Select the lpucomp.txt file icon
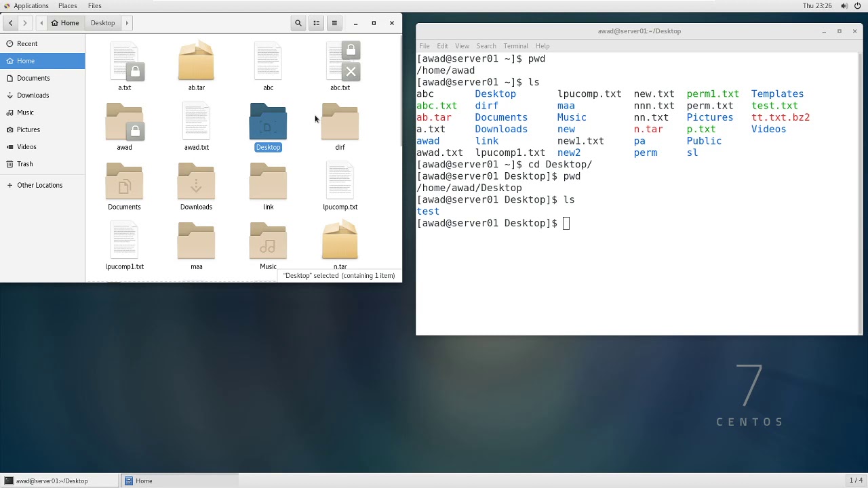 (x=340, y=182)
